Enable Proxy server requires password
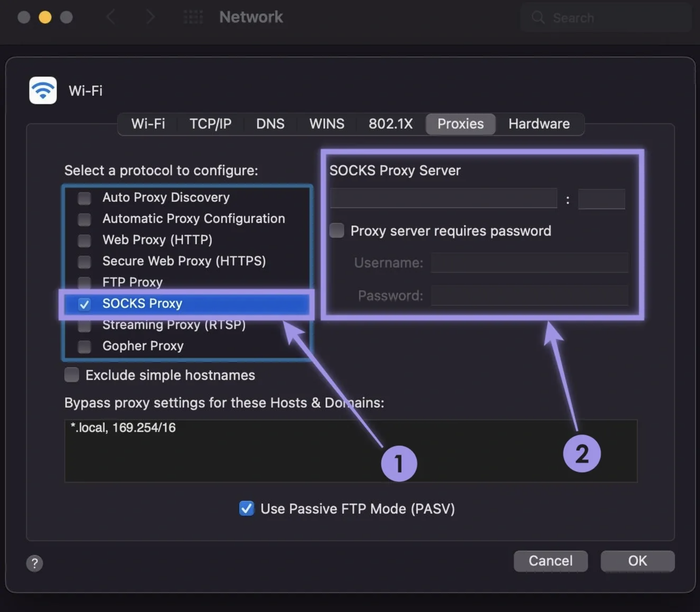 [336, 230]
